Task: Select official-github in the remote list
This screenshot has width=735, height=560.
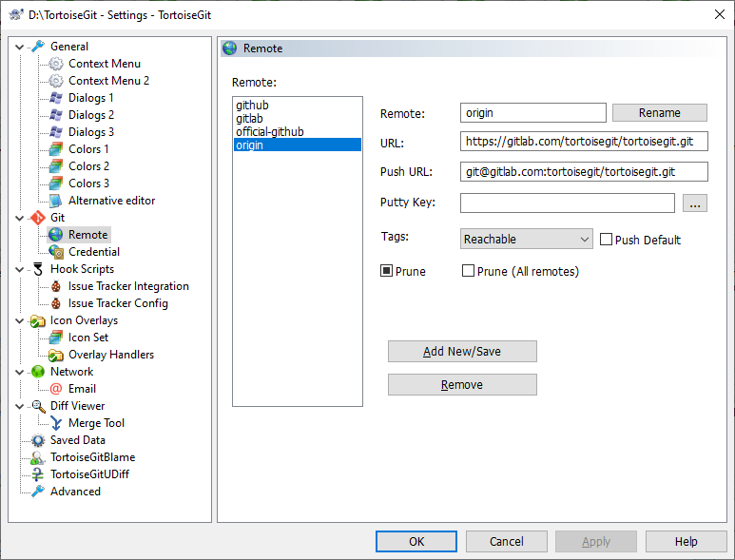Action: [x=269, y=132]
